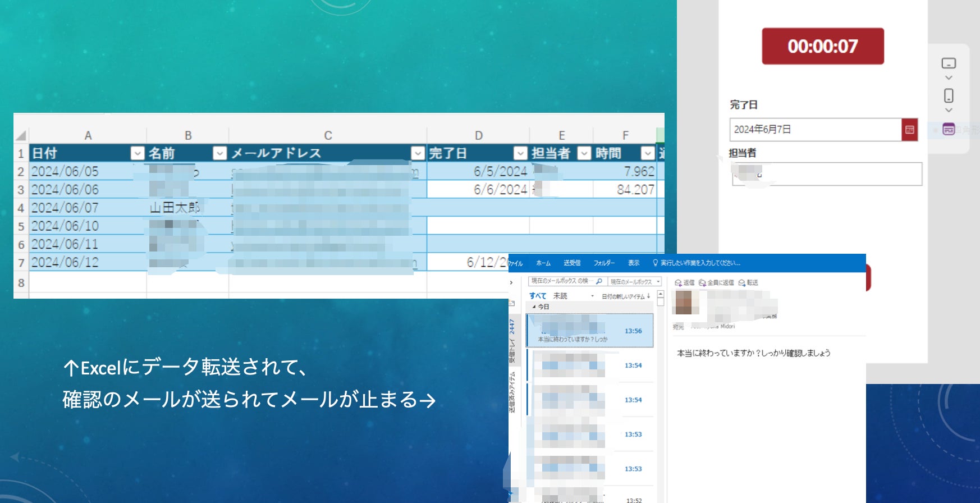This screenshot has height=503, width=980.
Task: Select column C header in Excel
Action: [328, 135]
